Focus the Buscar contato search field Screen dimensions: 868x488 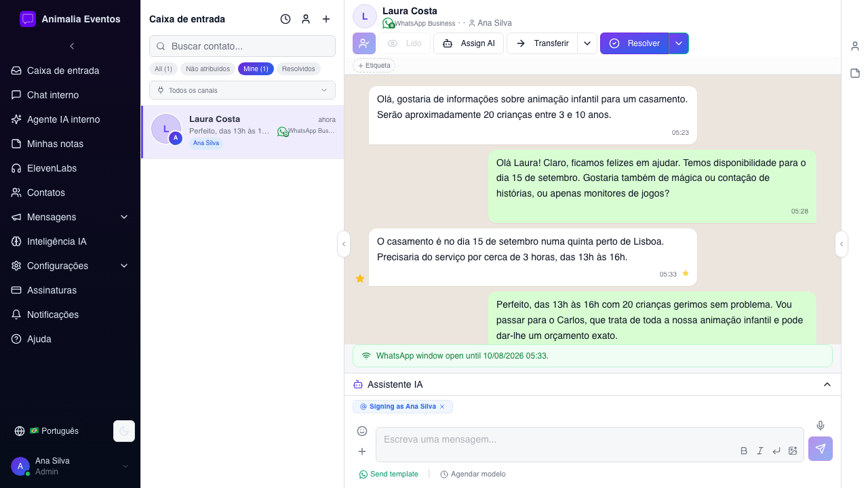pyautogui.click(x=242, y=46)
